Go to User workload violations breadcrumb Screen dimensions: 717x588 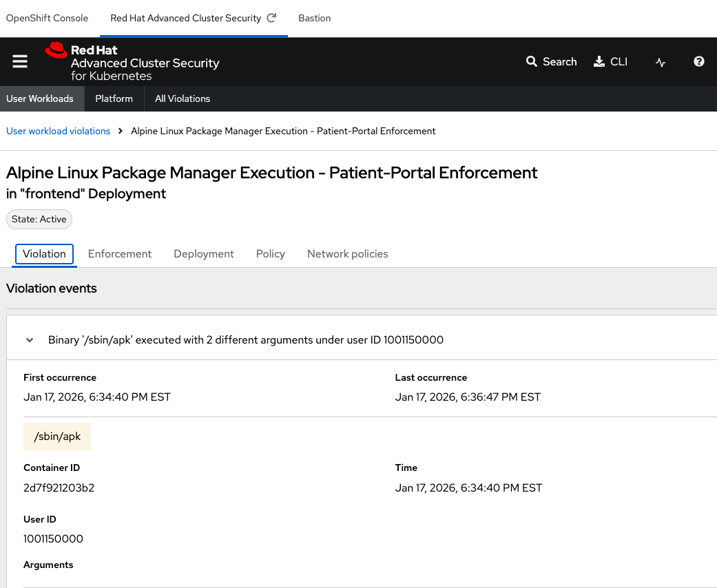point(58,131)
